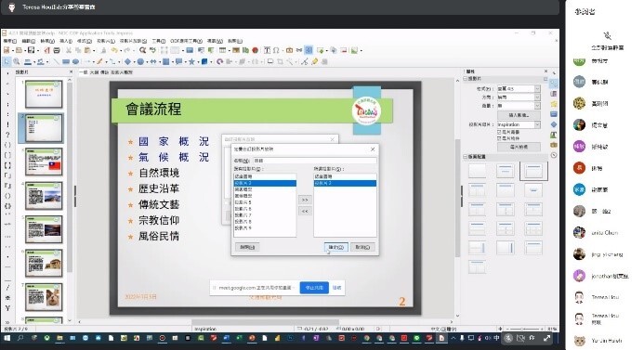
Task: Open the ODF應用工具 menu
Action: (x=187, y=41)
